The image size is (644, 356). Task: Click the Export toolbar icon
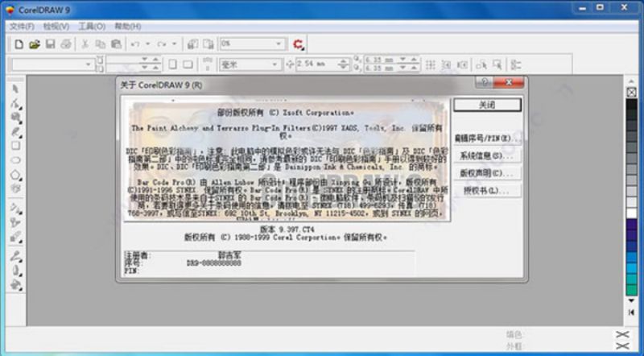click(208, 44)
